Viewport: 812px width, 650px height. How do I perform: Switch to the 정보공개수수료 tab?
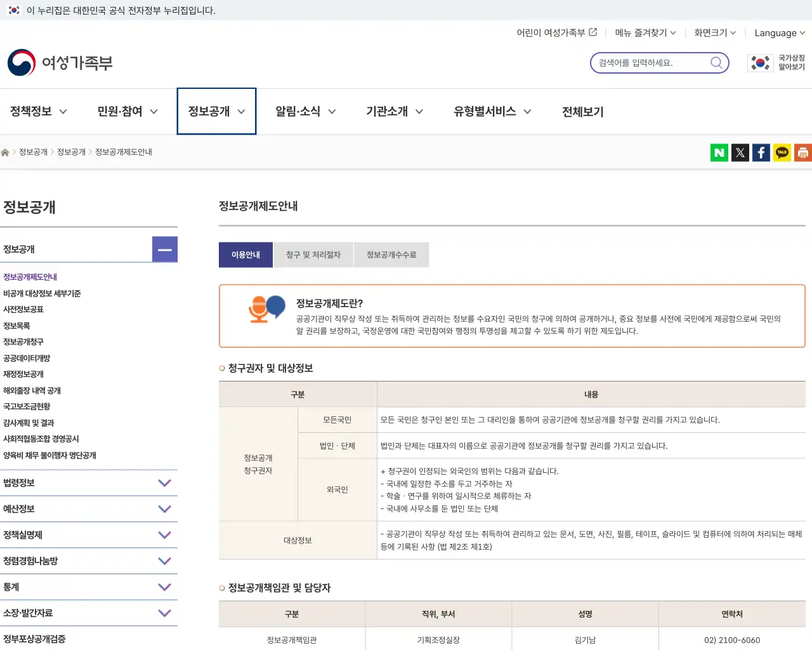point(391,255)
